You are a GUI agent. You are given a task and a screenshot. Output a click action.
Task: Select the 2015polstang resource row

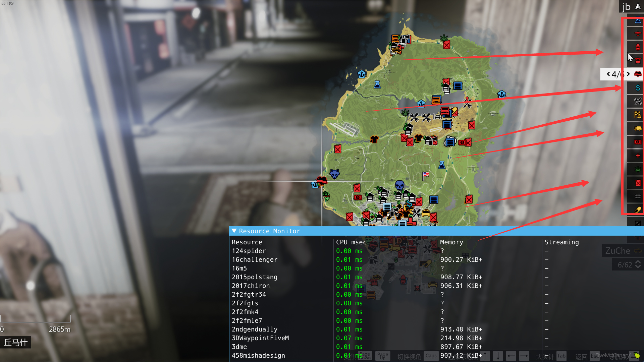tap(436, 277)
